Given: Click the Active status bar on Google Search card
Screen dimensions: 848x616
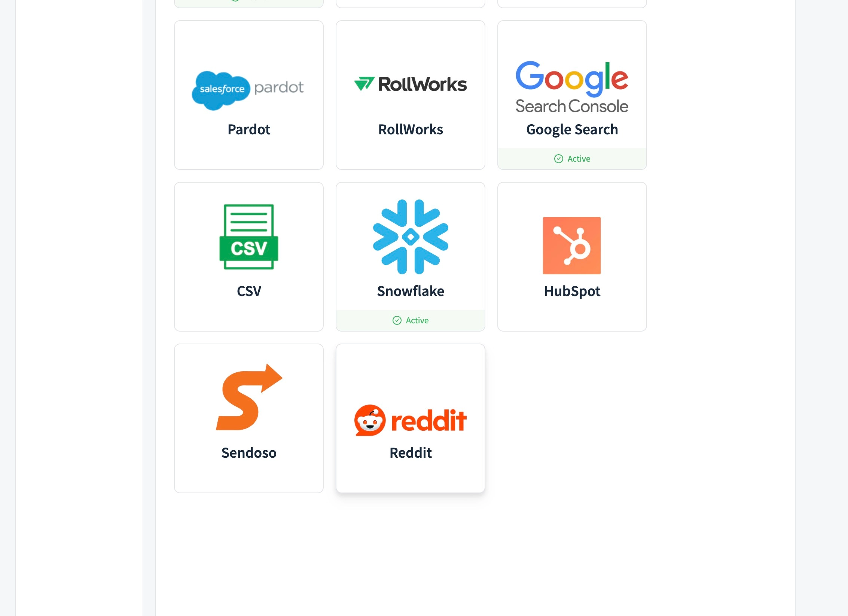Looking at the screenshot, I should point(572,159).
